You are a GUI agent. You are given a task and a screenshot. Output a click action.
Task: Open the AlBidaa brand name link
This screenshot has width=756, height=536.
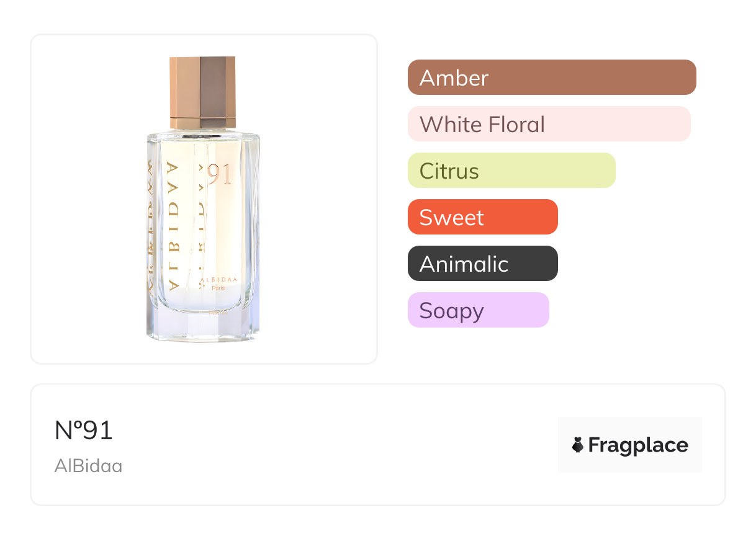(x=88, y=466)
